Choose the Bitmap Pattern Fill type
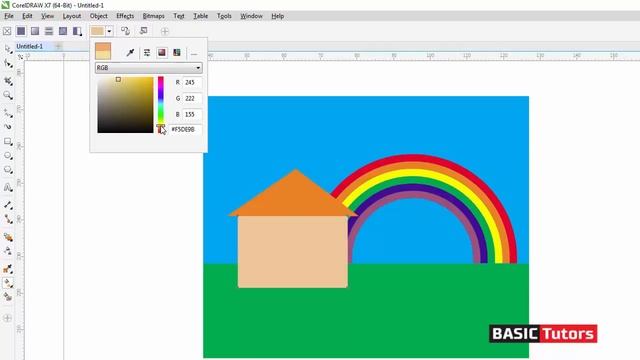This screenshot has width=640, height=360. coord(63,31)
